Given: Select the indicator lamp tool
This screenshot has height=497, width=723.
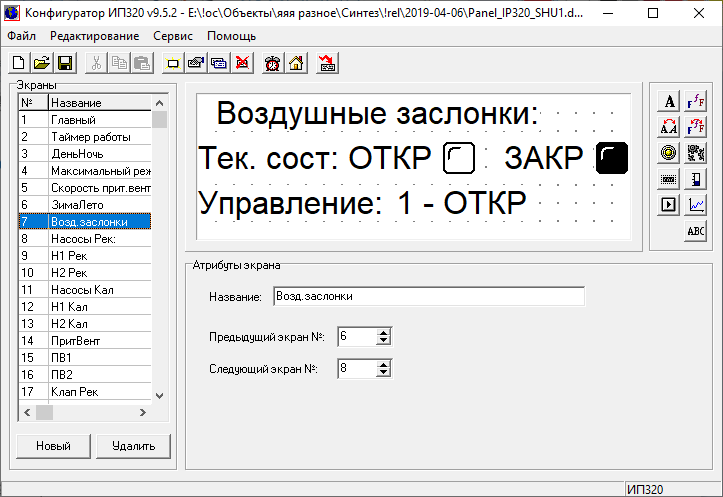Looking at the screenshot, I should (669, 153).
